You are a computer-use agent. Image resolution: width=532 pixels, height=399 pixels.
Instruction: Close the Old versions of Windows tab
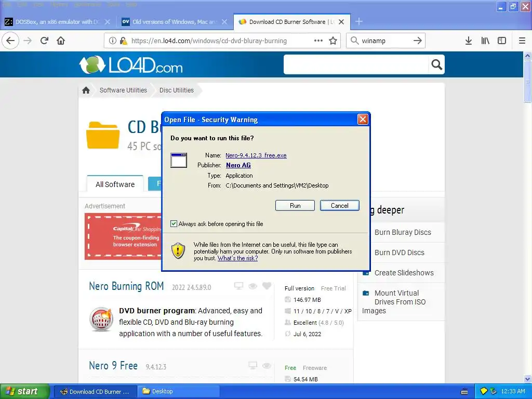click(224, 22)
